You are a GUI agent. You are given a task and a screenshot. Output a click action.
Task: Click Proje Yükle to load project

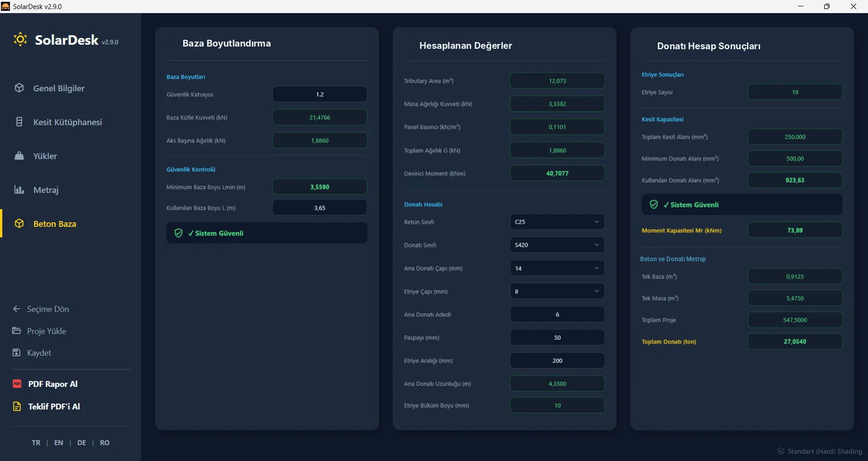click(47, 331)
